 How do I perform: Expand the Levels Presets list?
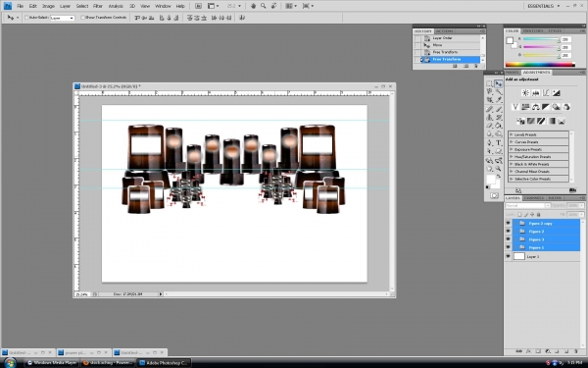(x=512, y=134)
